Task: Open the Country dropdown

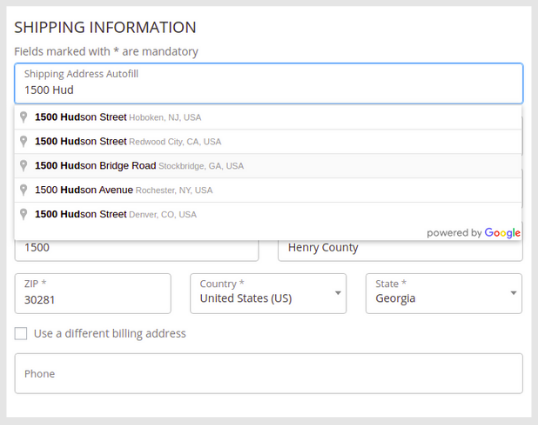Action: [x=268, y=293]
